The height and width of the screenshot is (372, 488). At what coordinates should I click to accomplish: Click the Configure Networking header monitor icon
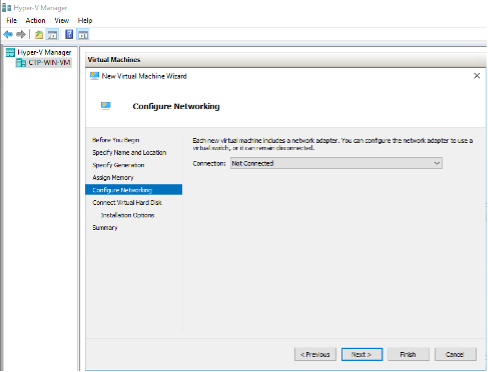pyautogui.click(x=106, y=106)
